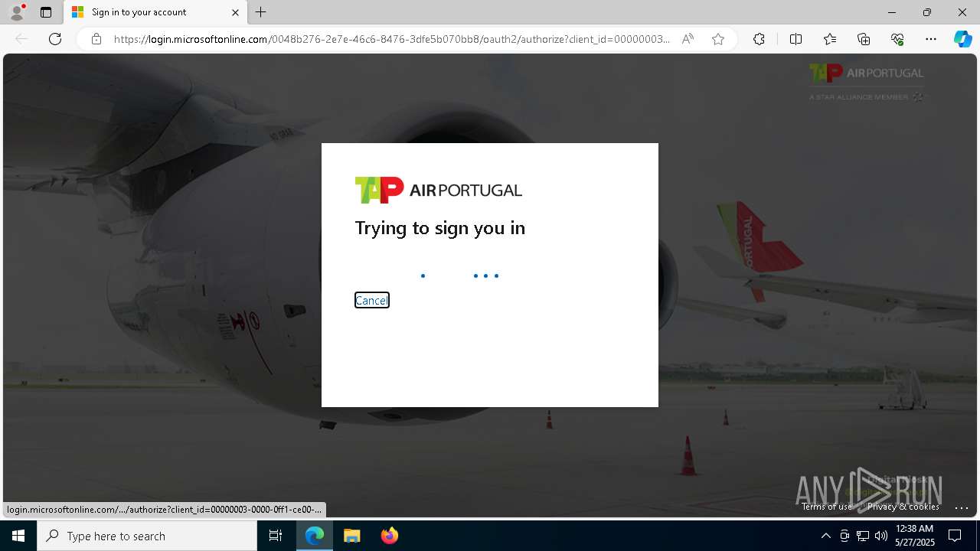This screenshot has width=980, height=551.
Task: Open the Favorites list
Action: pos(830,39)
